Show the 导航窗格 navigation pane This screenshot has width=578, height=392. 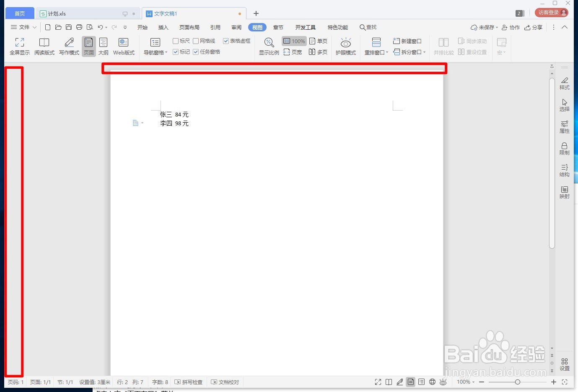point(154,46)
